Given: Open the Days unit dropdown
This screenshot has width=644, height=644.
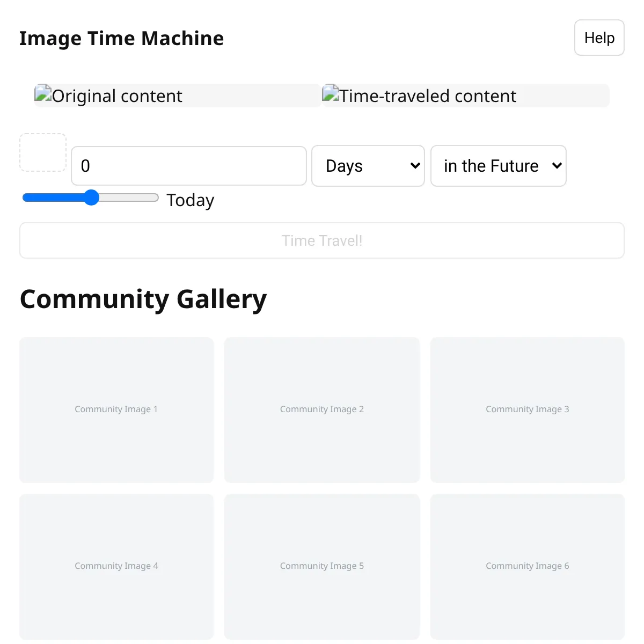Looking at the screenshot, I should 368,166.
